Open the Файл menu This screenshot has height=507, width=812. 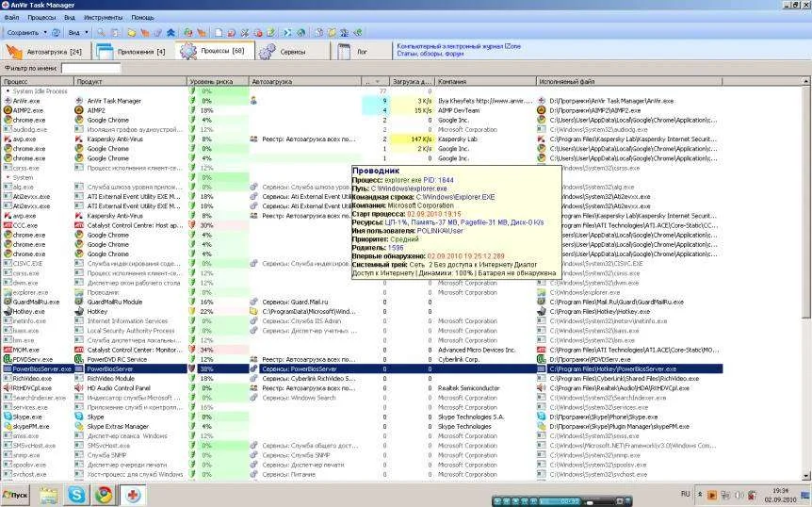coord(11,18)
